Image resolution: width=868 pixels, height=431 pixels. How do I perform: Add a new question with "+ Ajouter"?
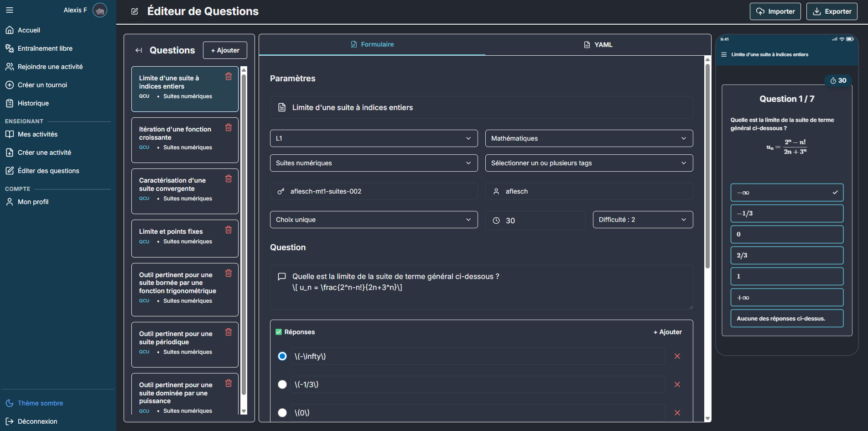(225, 50)
